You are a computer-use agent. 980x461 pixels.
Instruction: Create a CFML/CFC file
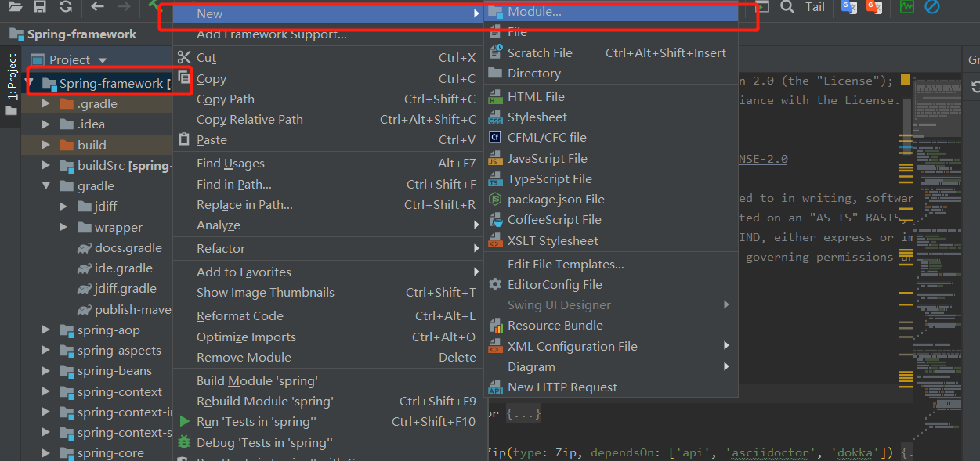click(x=610, y=138)
